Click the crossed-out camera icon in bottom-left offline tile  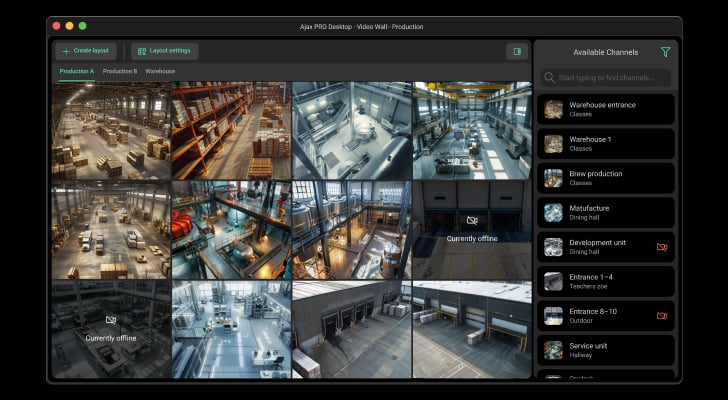111,320
